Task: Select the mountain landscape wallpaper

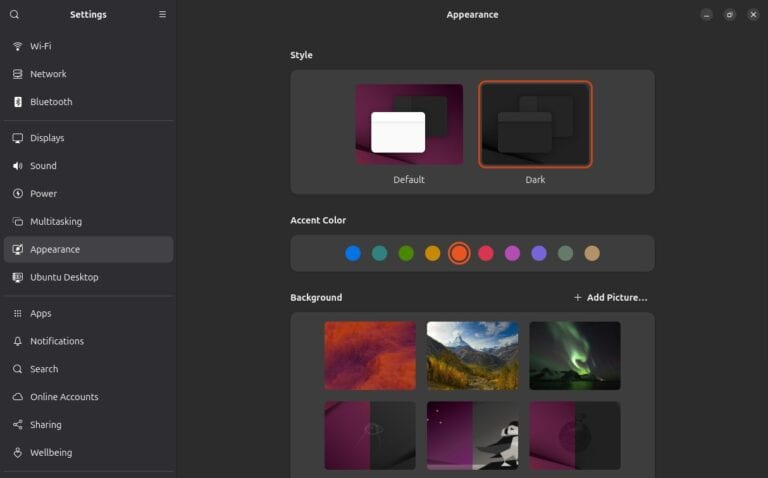Action: (472, 355)
